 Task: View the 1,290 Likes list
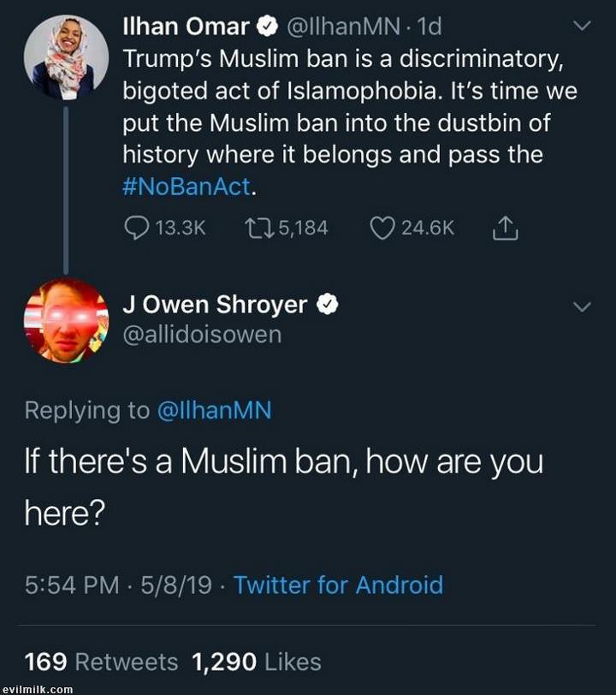point(257,662)
